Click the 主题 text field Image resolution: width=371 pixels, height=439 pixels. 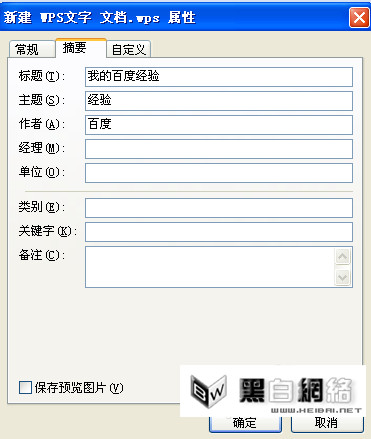pyautogui.click(x=219, y=101)
